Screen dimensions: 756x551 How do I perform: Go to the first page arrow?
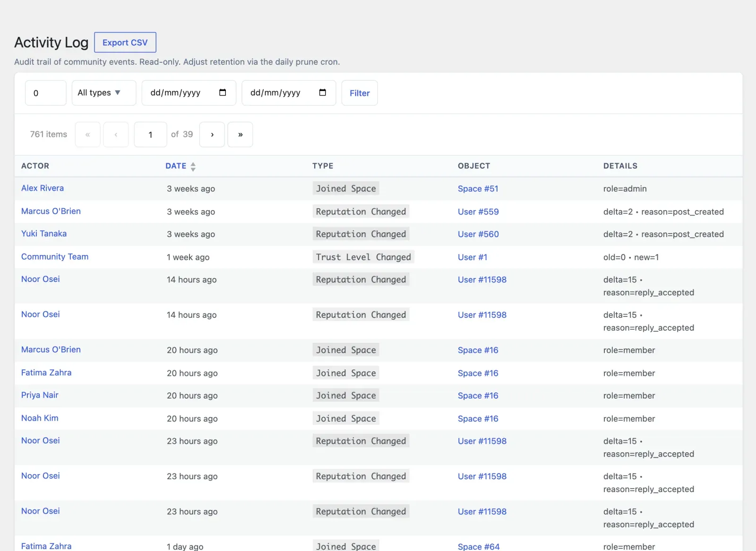87,135
